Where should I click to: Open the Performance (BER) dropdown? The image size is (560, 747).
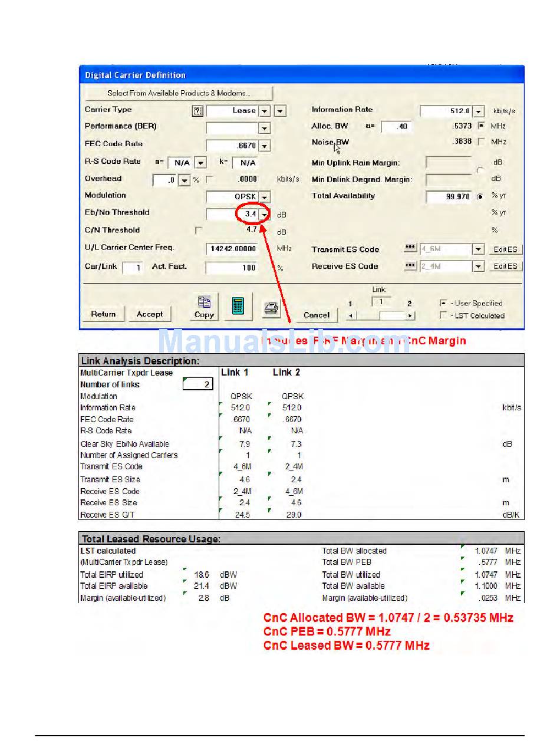265,128
